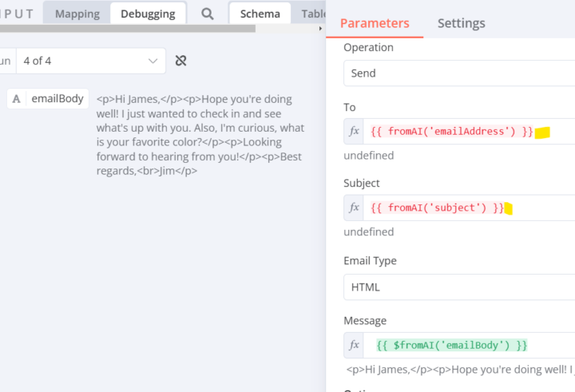Open the Operation dropdown set to Send
Viewport: 575px width, 392px height.
(459, 73)
